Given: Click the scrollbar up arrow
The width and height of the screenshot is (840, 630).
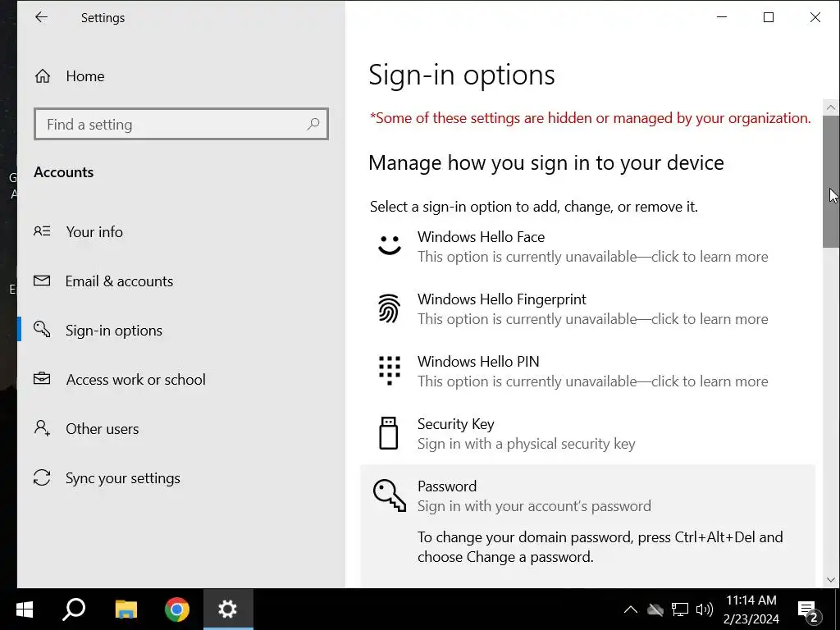Looking at the screenshot, I should click(831, 107).
